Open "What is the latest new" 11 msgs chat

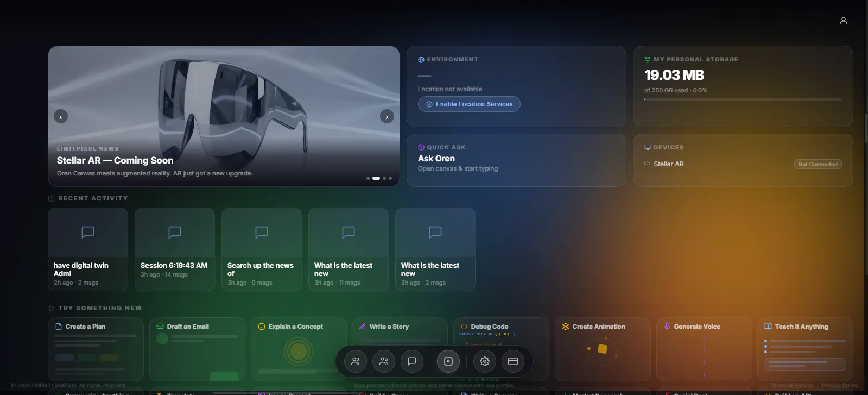pos(349,249)
